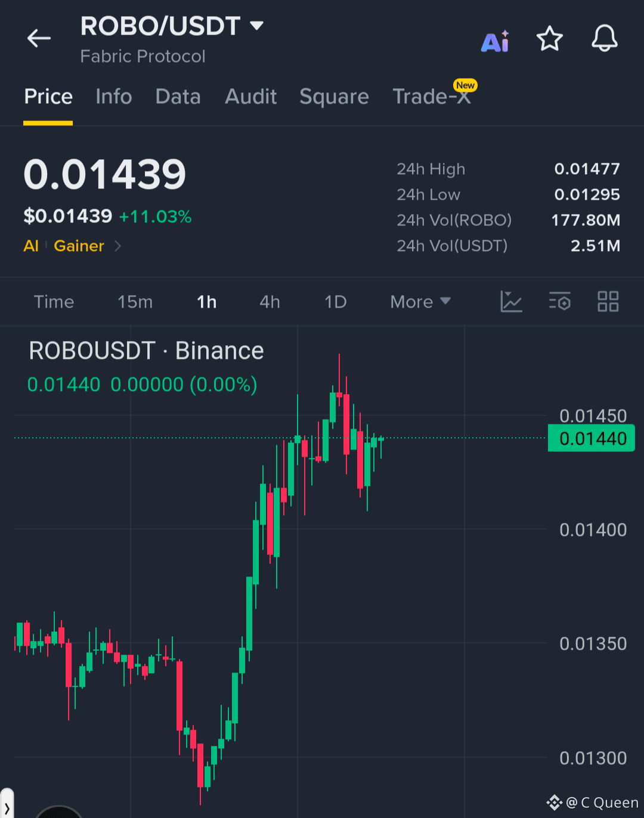Screen dimensions: 644x818
Task: Tap the $0.01439 USD price text
Action: (67, 216)
